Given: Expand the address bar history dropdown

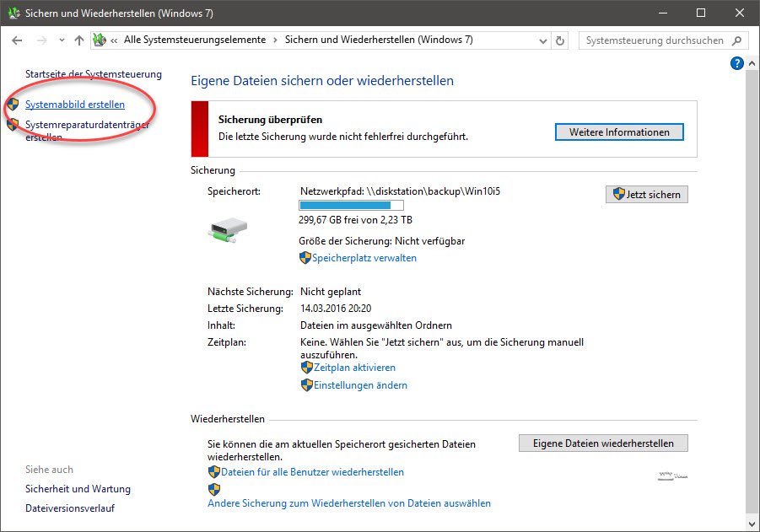Looking at the screenshot, I should (x=543, y=40).
